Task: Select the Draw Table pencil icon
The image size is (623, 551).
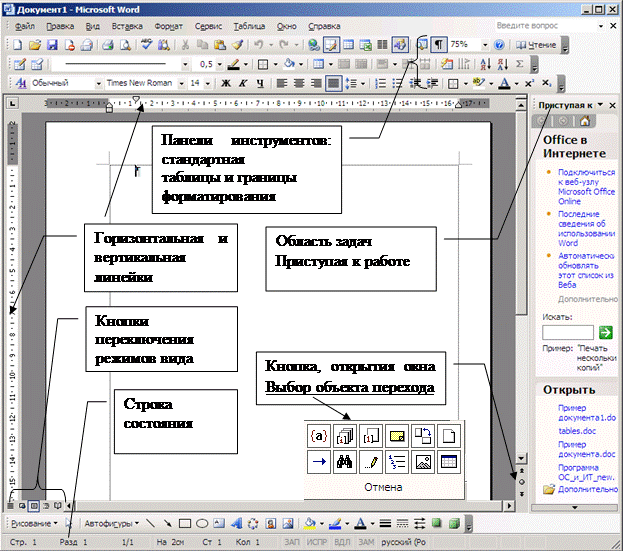Action: coord(19,64)
